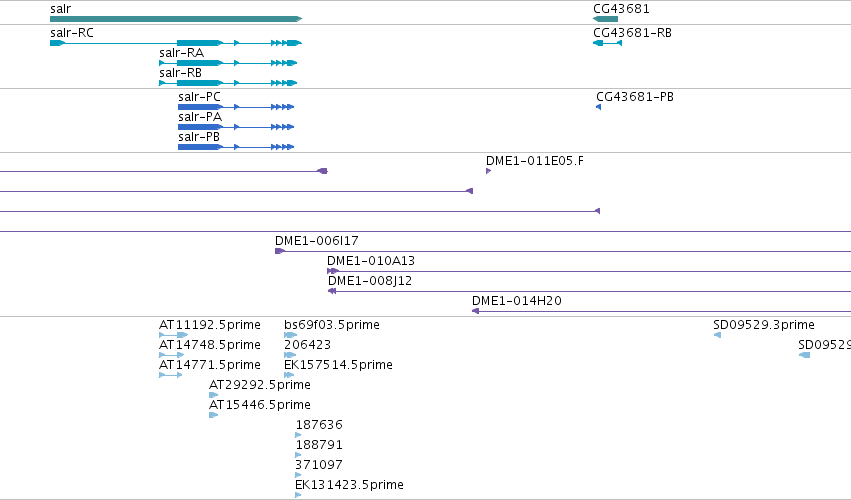Click the salr gene label
851x500 pixels.
60,9
